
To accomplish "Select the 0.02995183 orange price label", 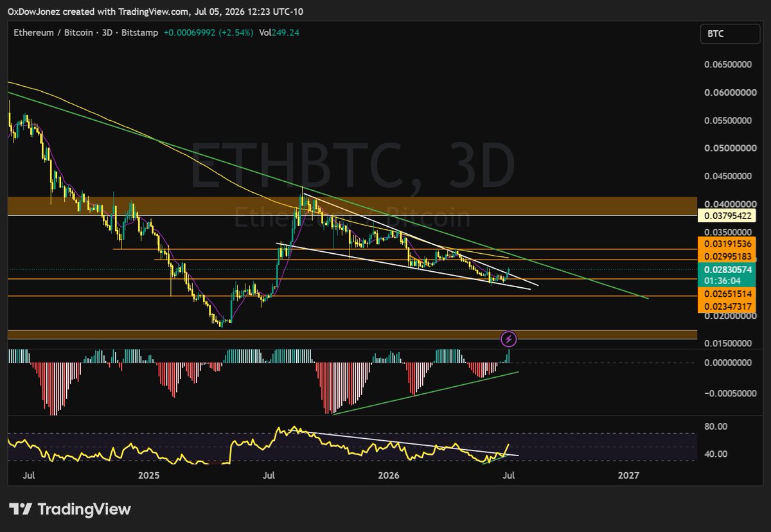I will [x=727, y=256].
